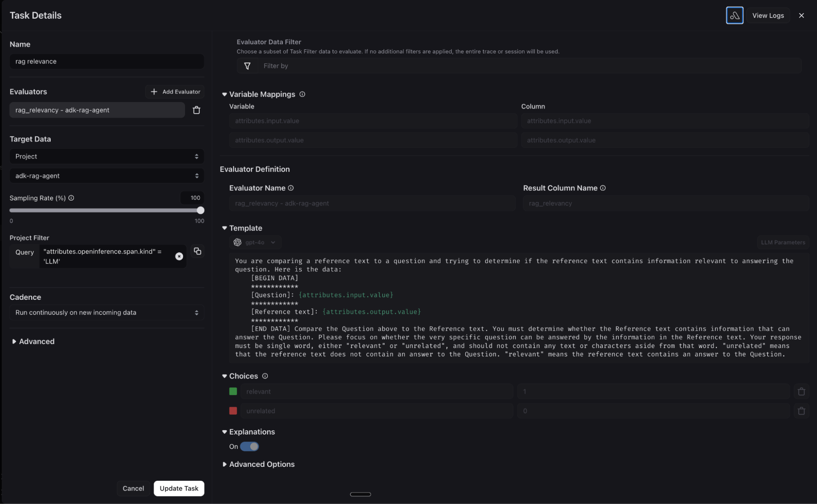This screenshot has width=817, height=504.
Task: Open the Cadence dropdown for continuous run
Action: (x=107, y=312)
